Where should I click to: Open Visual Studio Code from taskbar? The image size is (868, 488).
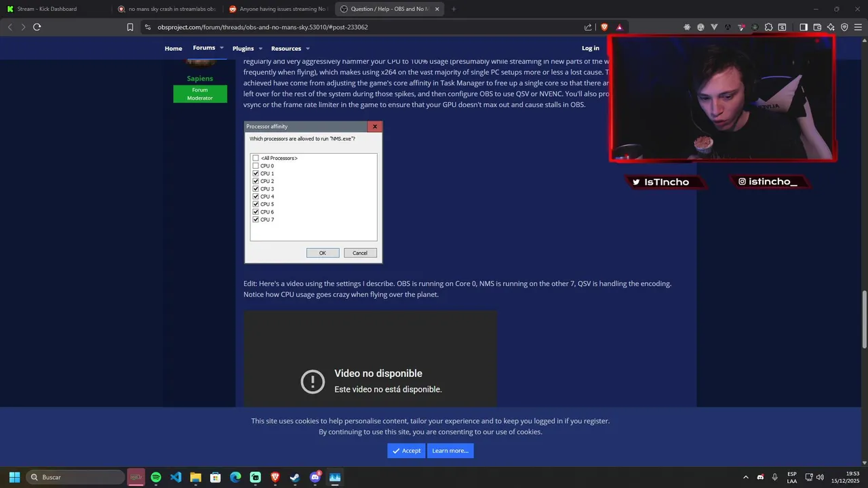tap(176, 477)
